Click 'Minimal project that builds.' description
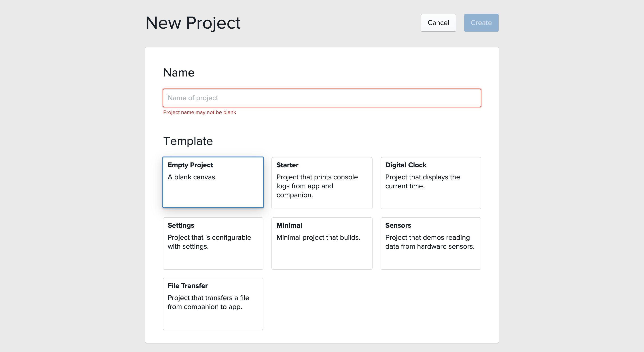Image resolution: width=644 pixels, height=352 pixels. pos(318,237)
